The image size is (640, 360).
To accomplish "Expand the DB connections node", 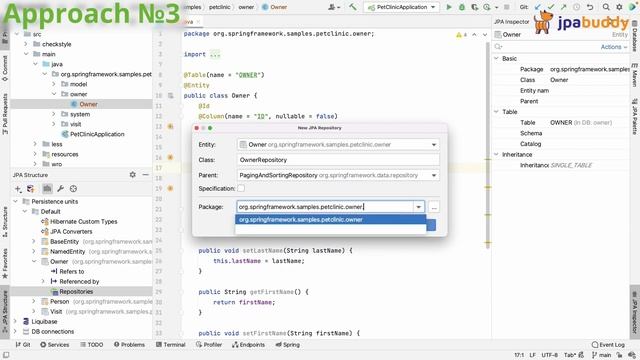I will click(16, 331).
